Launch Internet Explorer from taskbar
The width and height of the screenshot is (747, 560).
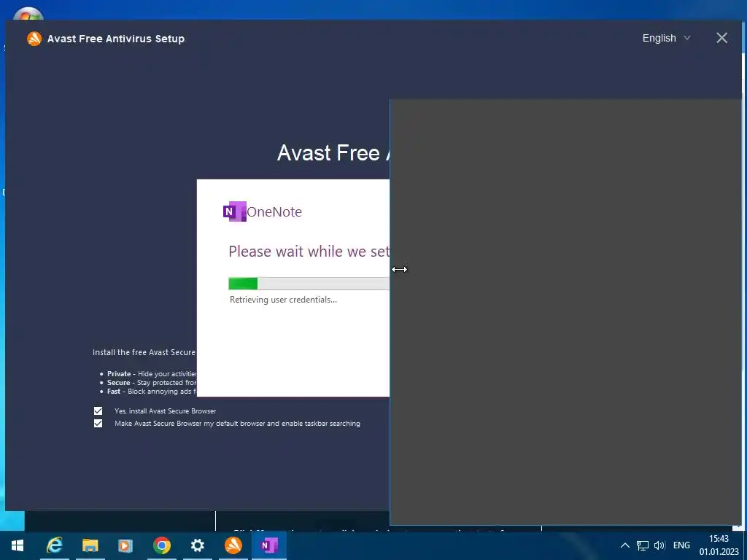point(55,545)
